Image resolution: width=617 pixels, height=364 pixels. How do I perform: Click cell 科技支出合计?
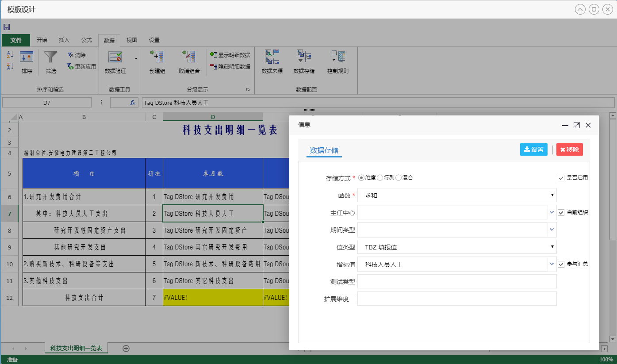pyautogui.click(x=84, y=298)
